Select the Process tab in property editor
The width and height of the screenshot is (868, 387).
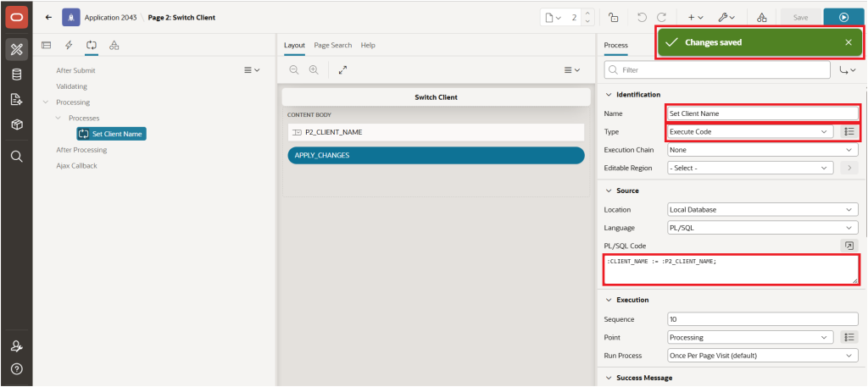coord(615,46)
